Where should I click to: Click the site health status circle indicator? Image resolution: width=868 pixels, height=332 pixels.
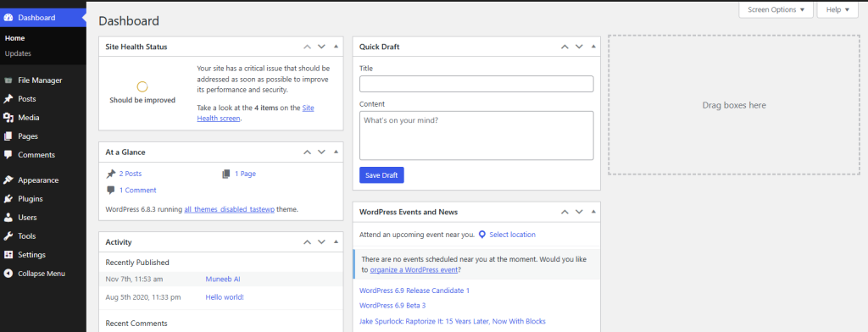coord(142,87)
